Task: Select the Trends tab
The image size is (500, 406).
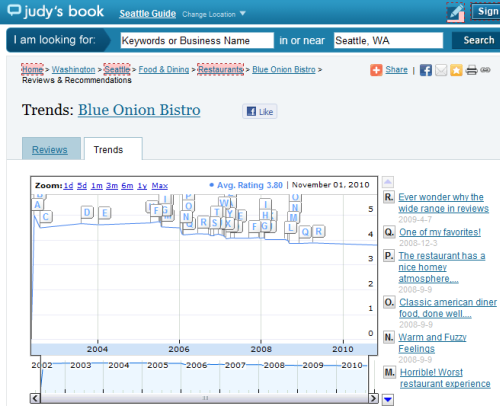Action: (113, 149)
